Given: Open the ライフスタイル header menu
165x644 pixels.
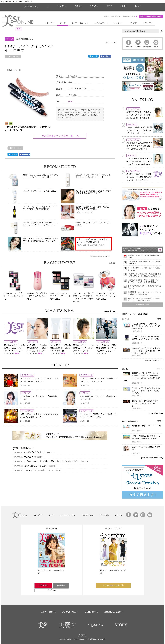Looking at the screenshot, I should pos(101,23).
